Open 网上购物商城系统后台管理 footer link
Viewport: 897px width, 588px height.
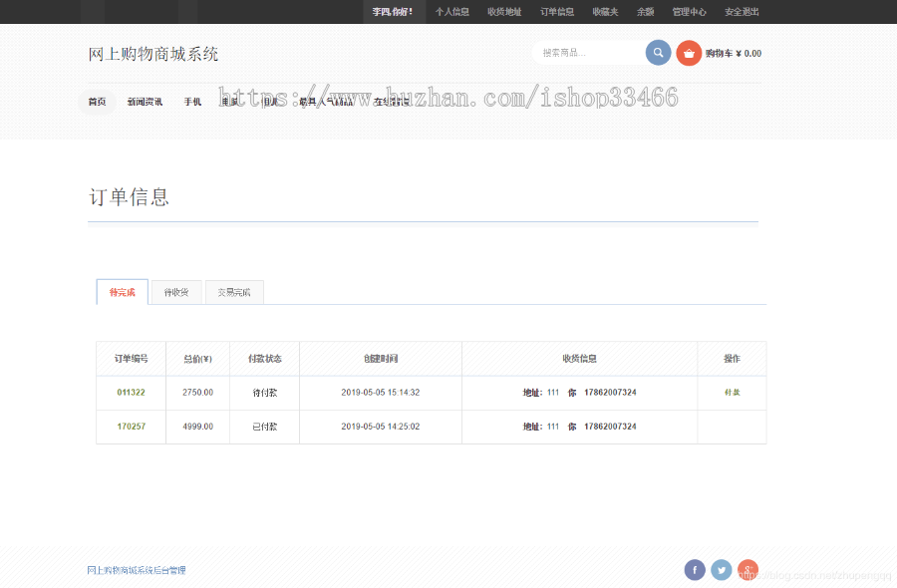click(x=137, y=570)
